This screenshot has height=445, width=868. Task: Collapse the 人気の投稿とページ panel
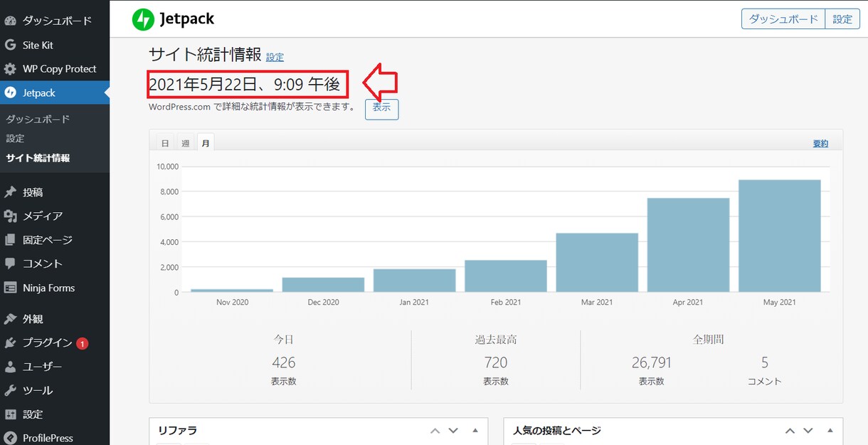[x=830, y=431]
